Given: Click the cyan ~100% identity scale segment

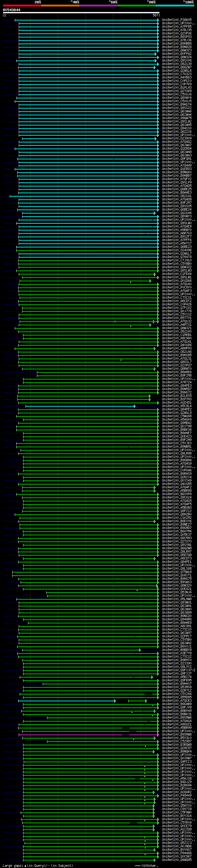Looking at the screenshot, I should click(175, 6).
